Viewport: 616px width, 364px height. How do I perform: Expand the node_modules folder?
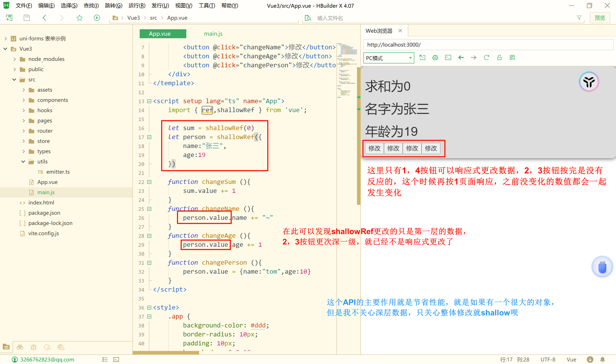[x=15, y=59]
